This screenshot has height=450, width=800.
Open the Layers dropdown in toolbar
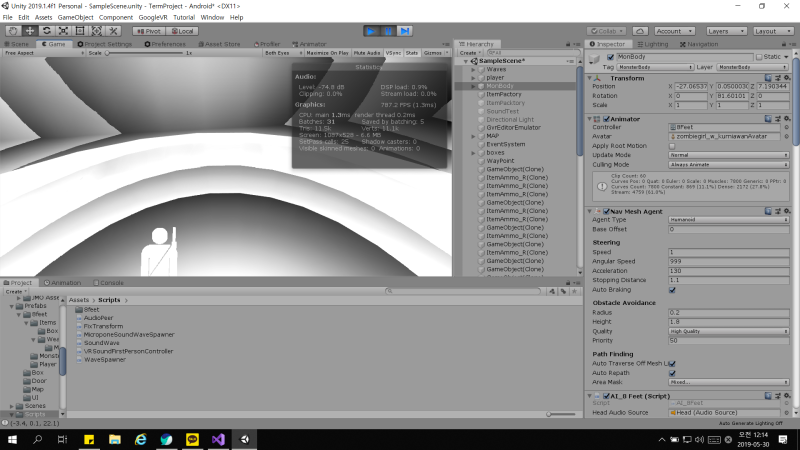(727, 31)
